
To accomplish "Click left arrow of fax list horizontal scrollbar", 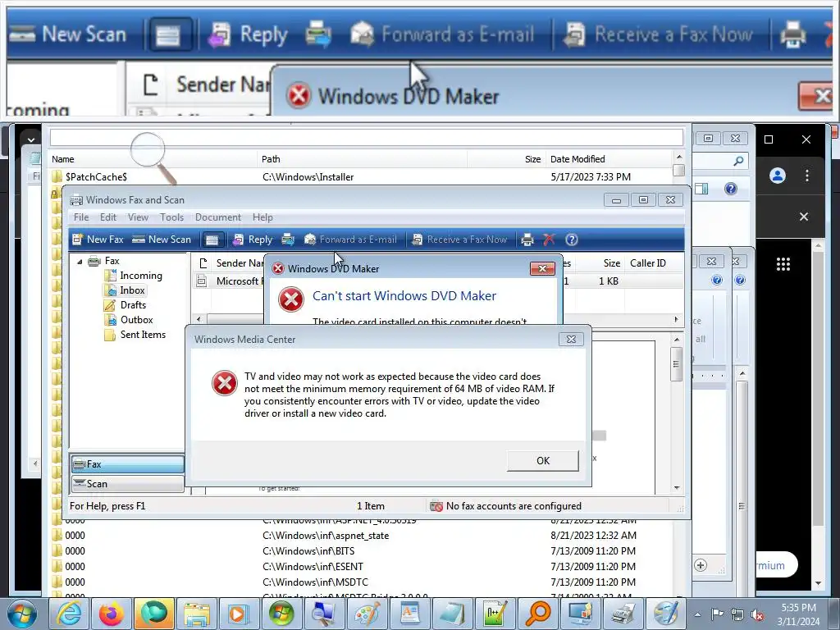I will tap(199, 319).
